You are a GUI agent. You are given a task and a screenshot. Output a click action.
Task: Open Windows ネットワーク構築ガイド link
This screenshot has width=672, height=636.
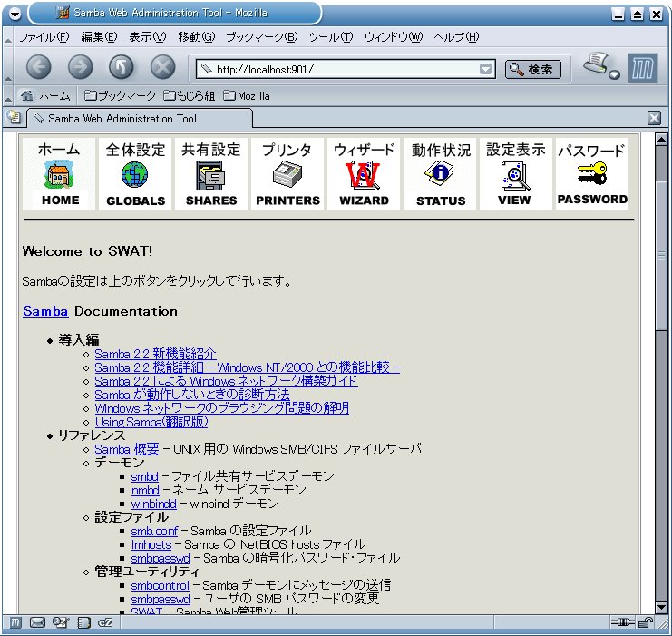click(227, 381)
